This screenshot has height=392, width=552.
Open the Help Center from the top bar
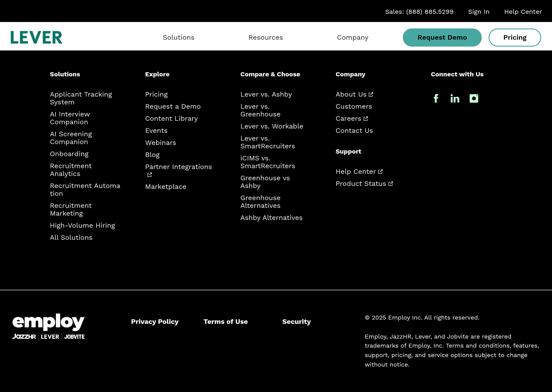(523, 12)
